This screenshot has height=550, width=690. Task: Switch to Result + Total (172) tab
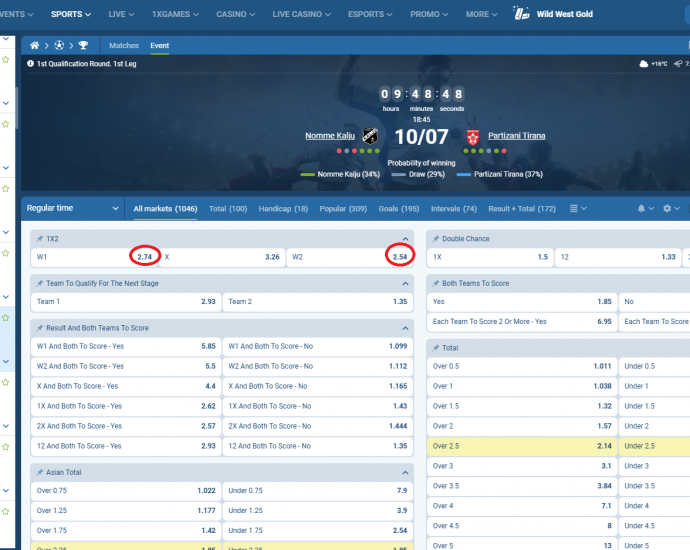pyautogui.click(x=522, y=209)
